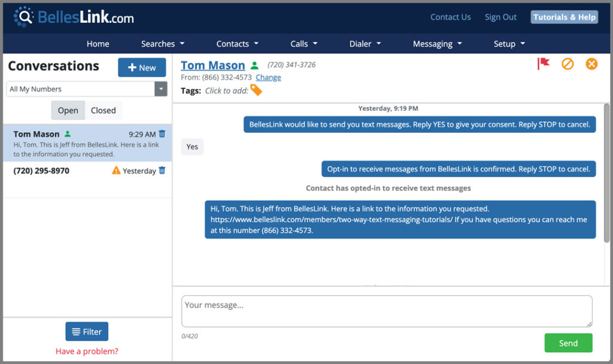613x364 pixels.
Task: Open Tom Mason contact name link
Action: [x=213, y=65]
